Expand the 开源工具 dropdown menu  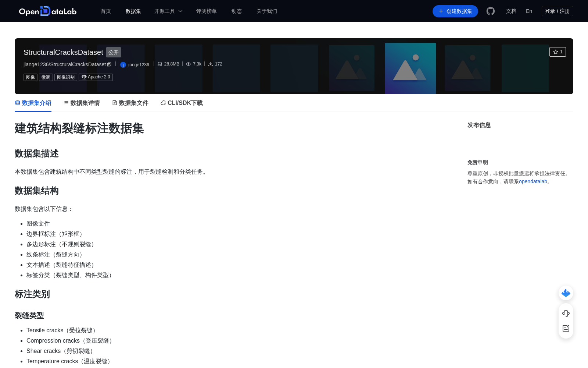(168, 11)
